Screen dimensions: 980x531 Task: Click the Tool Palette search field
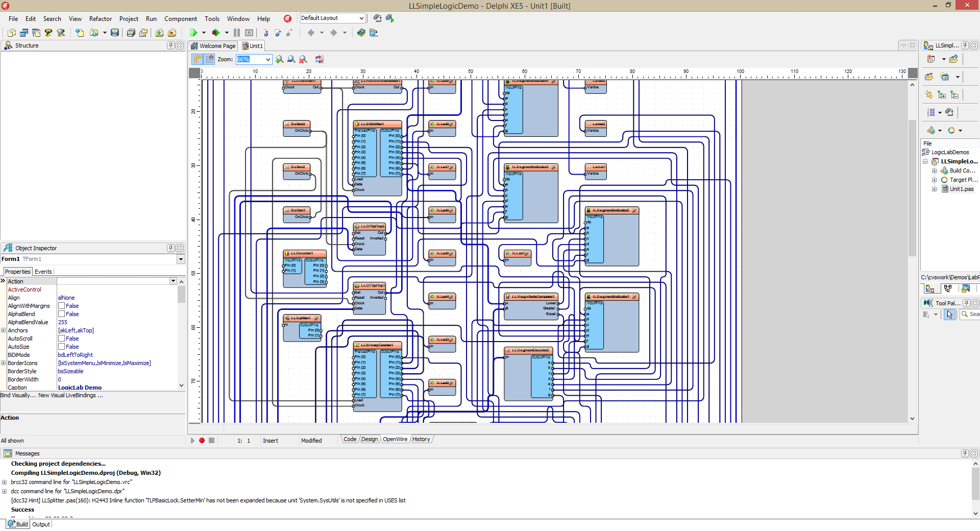point(972,315)
